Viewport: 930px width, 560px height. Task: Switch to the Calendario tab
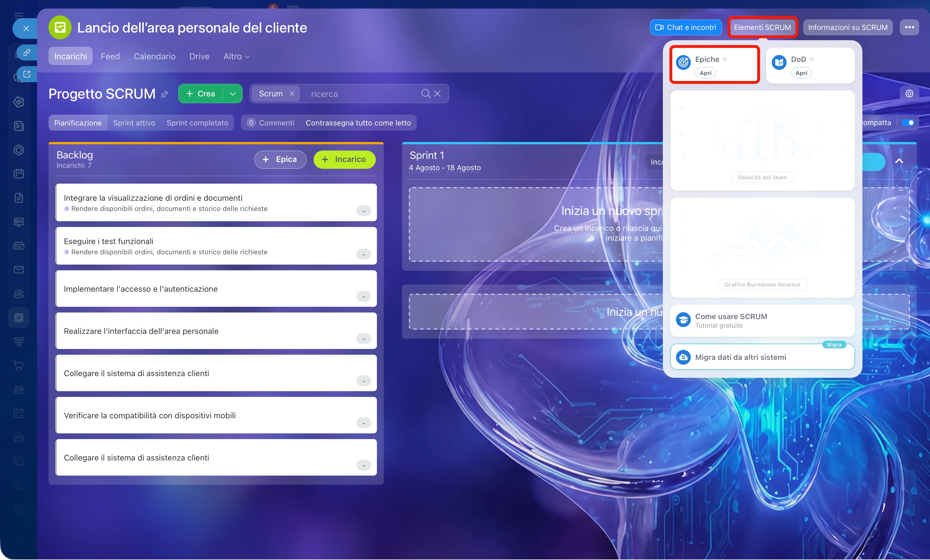point(155,56)
